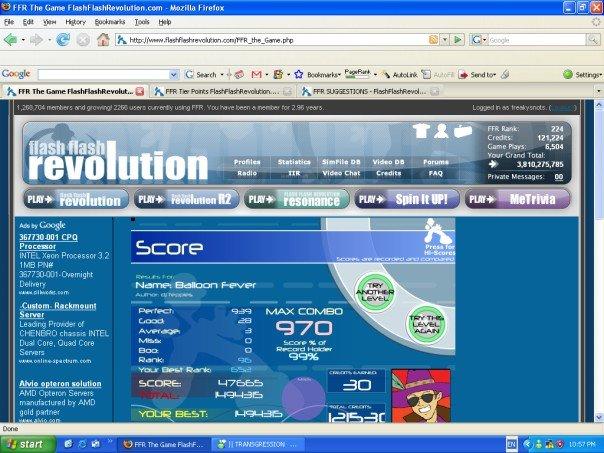Click the Bookmarks star icon on Google toolbar

coord(299,74)
